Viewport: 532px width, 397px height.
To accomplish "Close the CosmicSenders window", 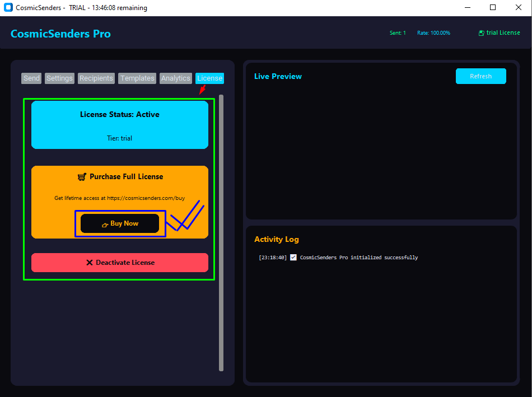I will 519,7.
